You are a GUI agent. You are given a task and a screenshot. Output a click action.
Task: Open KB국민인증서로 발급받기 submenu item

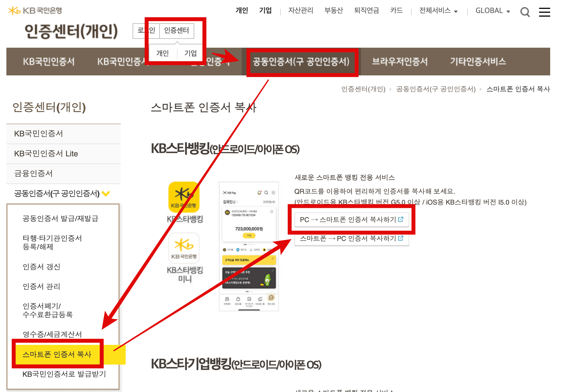(x=64, y=374)
